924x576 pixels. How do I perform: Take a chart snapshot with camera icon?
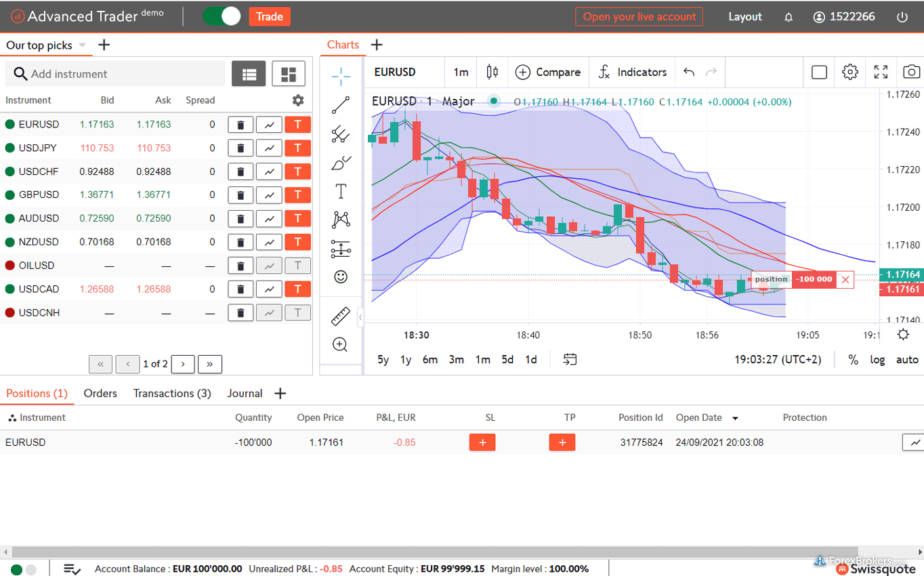911,72
